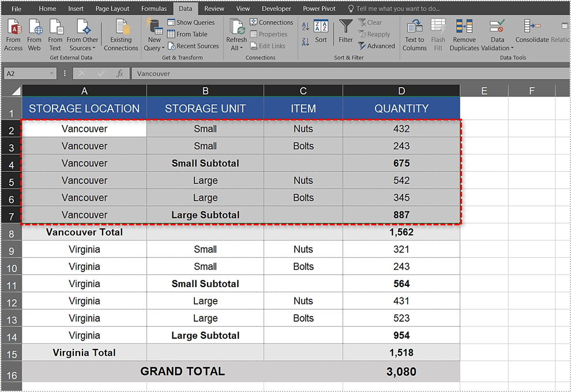Select column D header
Viewport: 571px width, 392px height.
[x=401, y=91]
